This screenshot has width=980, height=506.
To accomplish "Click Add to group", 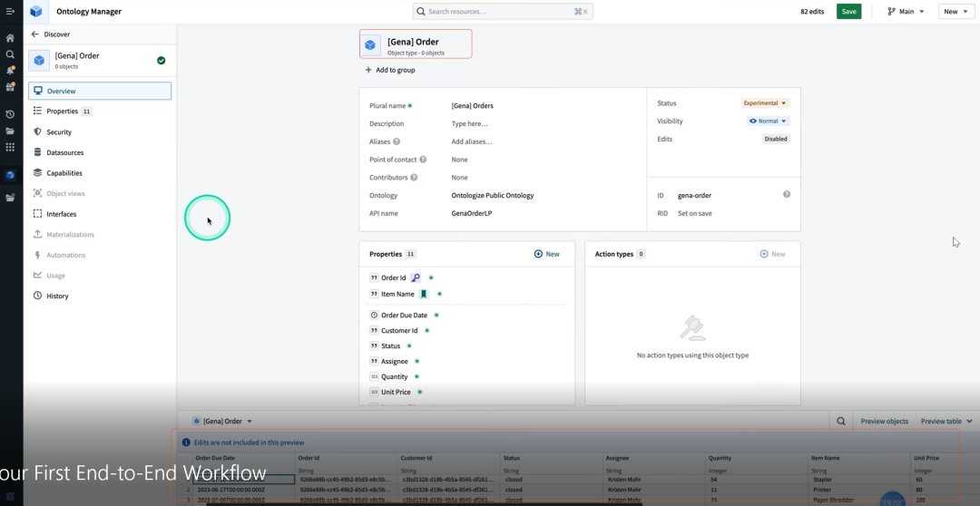I will (x=390, y=70).
